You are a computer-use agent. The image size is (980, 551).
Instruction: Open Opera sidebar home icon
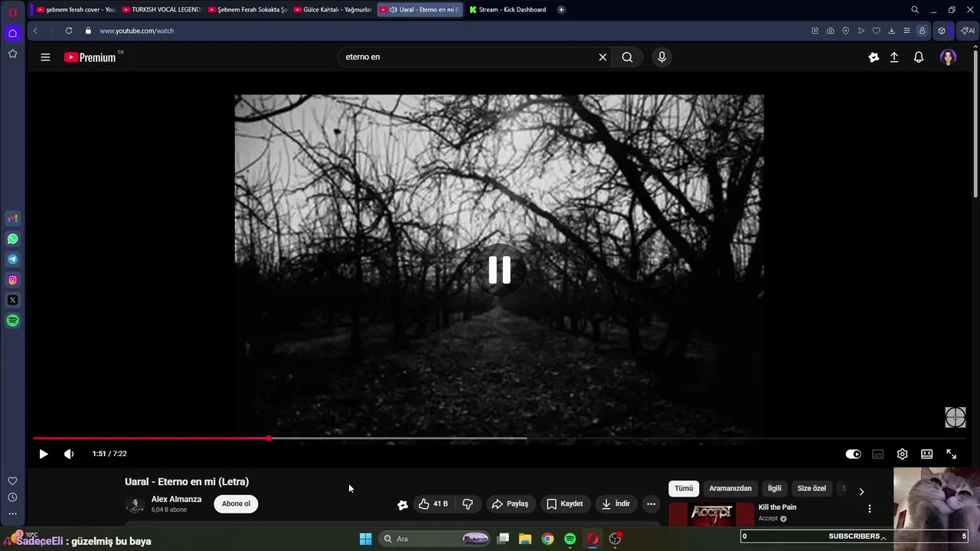(12, 33)
